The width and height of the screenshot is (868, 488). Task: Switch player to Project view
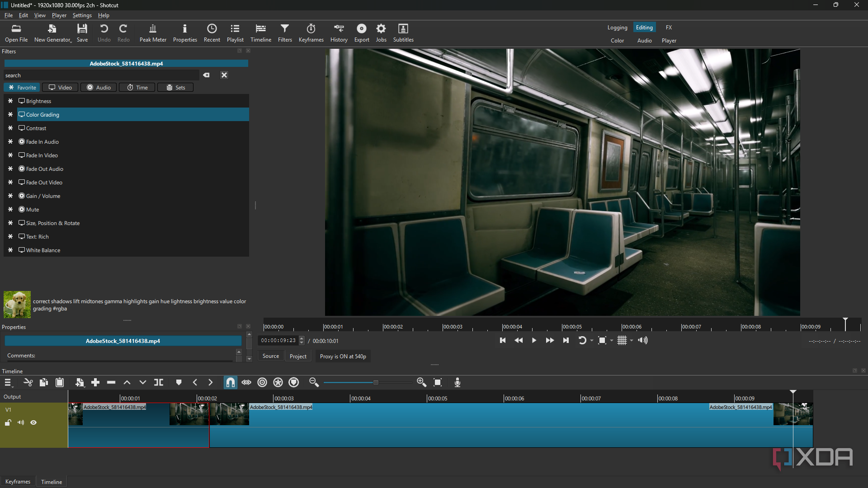click(x=298, y=356)
